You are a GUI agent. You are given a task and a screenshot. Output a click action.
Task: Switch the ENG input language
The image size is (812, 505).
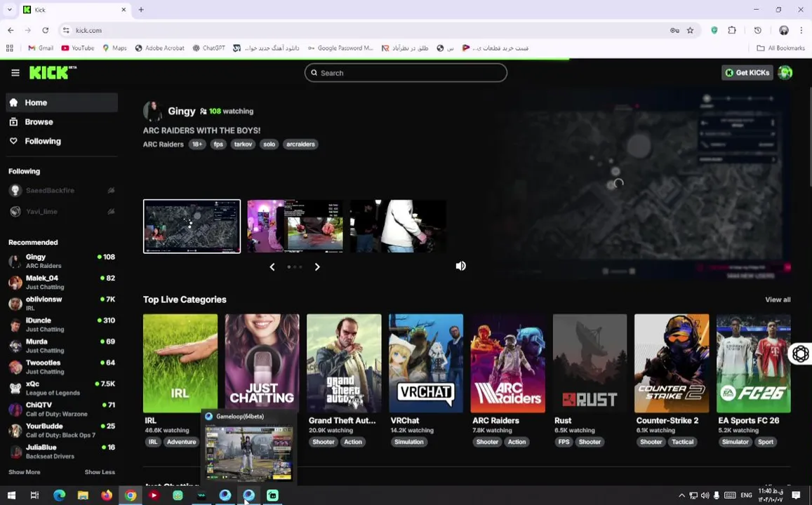tap(746, 496)
